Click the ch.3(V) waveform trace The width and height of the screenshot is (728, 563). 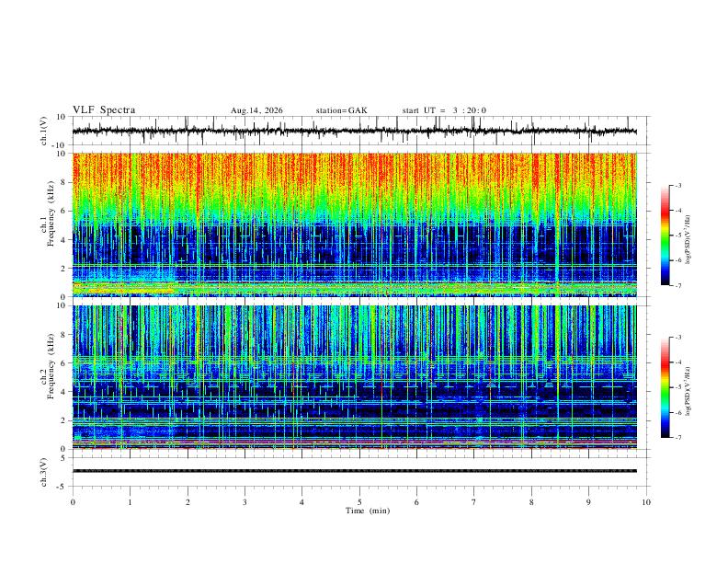coord(355,471)
